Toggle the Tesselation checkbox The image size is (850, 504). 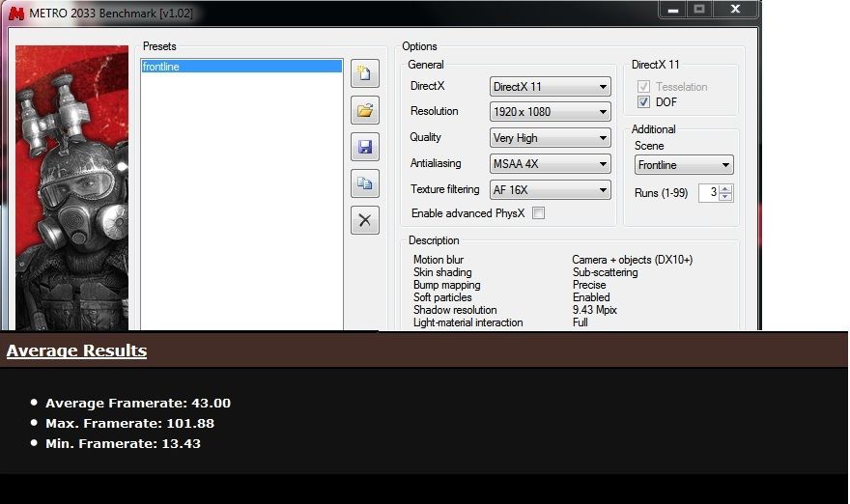[644, 87]
